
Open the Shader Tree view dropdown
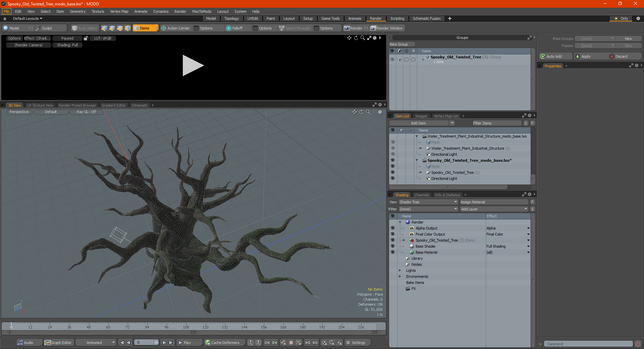(x=428, y=202)
